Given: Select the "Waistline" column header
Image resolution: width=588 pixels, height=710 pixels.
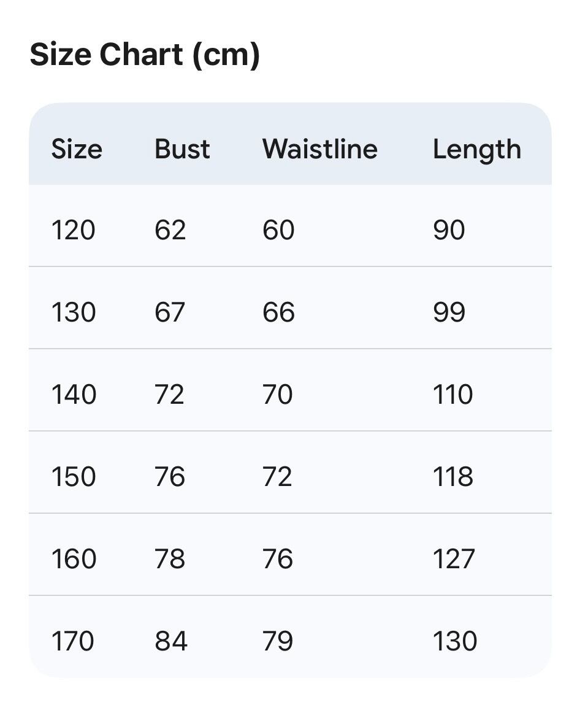Looking at the screenshot, I should point(319,149).
